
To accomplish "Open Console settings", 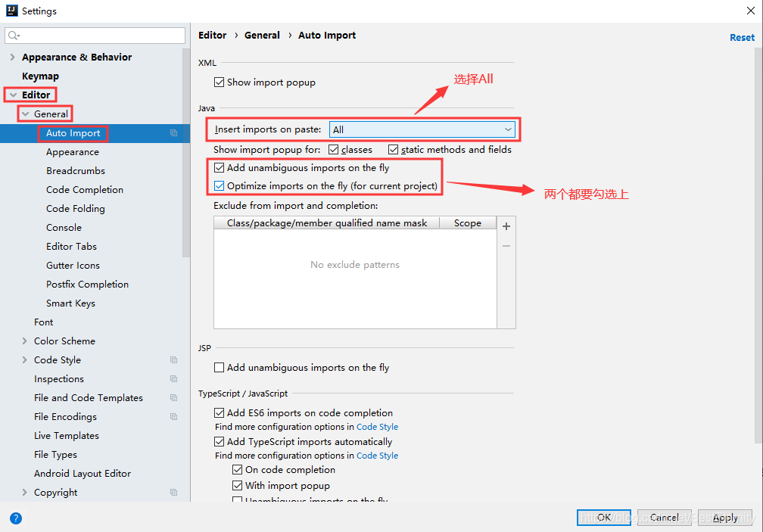I will point(64,228).
